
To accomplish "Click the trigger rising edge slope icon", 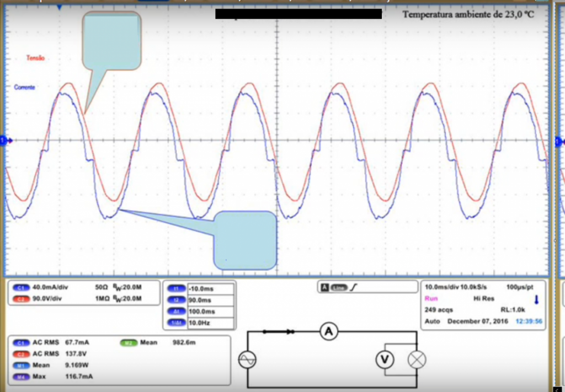I will [353, 287].
